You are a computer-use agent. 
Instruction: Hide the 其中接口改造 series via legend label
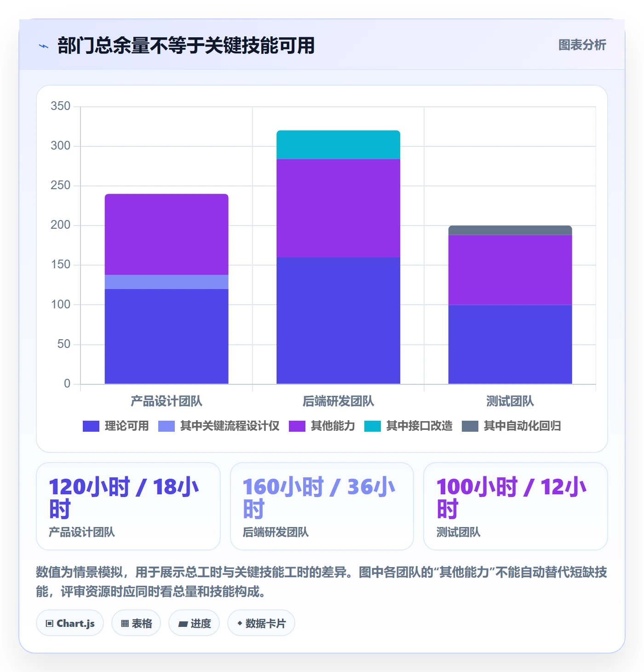[x=420, y=426]
